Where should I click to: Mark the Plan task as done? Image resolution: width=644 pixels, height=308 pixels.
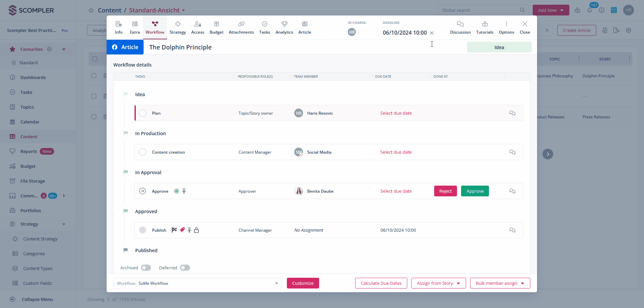coord(143,113)
